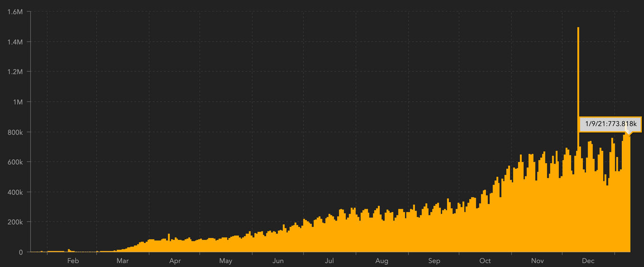
Task: Select the 1.2M y-axis label
Action: [16, 72]
